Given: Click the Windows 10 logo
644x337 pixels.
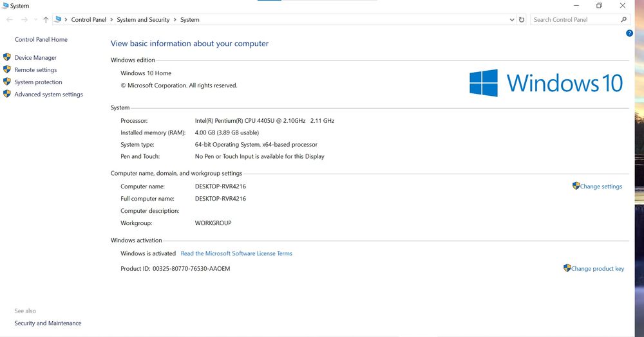Looking at the screenshot, I should point(546,83).
